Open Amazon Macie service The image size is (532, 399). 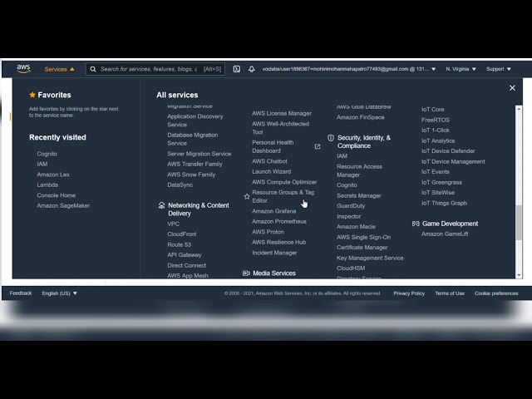coord(356,227)
